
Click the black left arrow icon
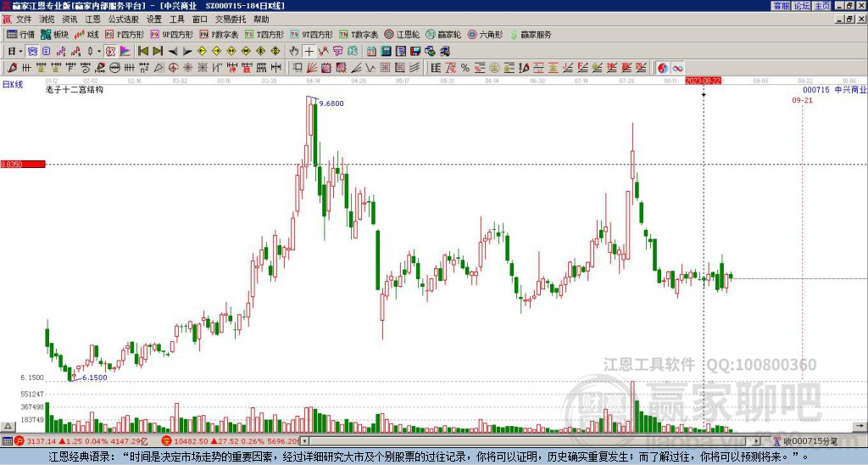tap(173, 52)
